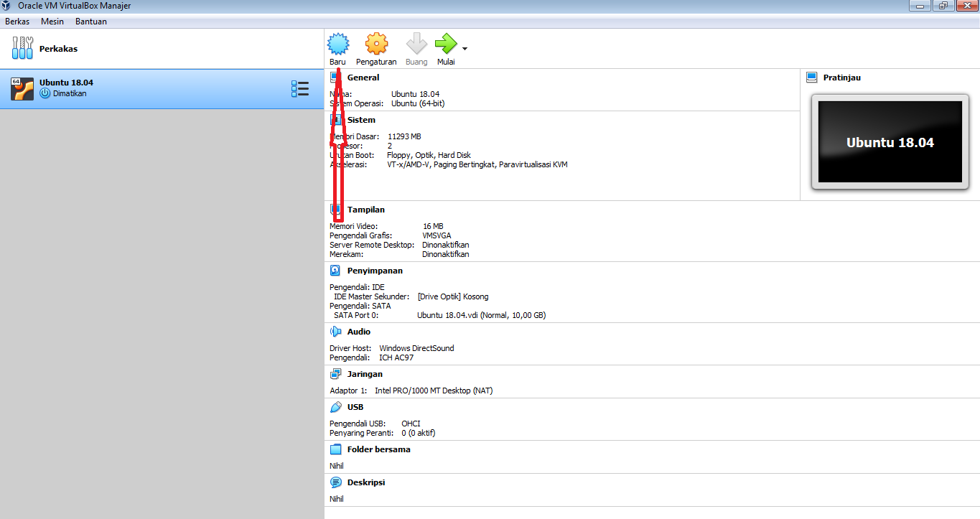Open the Mulai dropdown arrow
980x519 pixels.
pyautogui.click(x=463, y=49)
